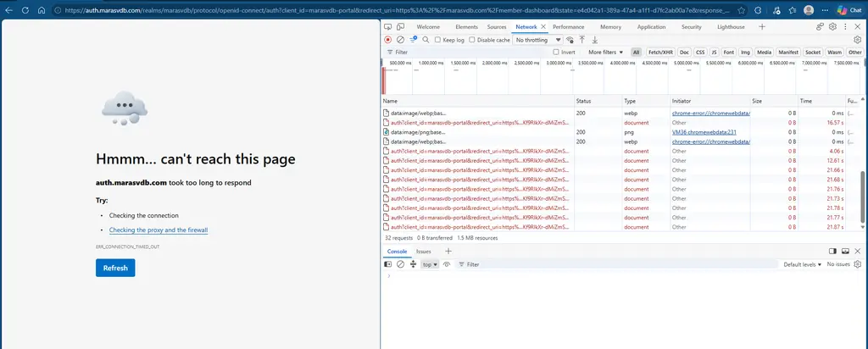Image resolution: width=868 pixels, height=349 pixels.
Task: Open the No throttling dropdown
Action: click(x=537, y=40)
